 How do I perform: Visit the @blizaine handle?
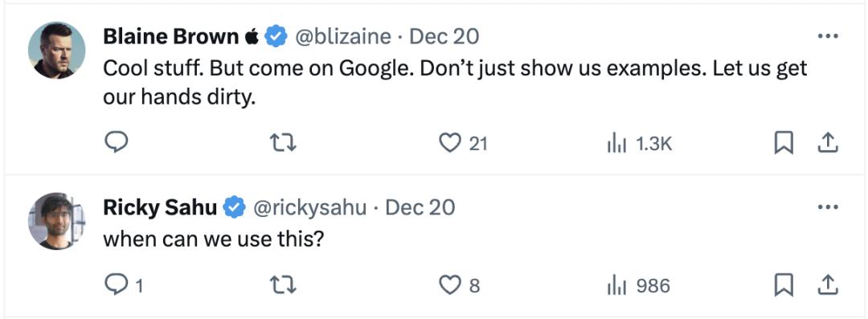tap(342, 36)
